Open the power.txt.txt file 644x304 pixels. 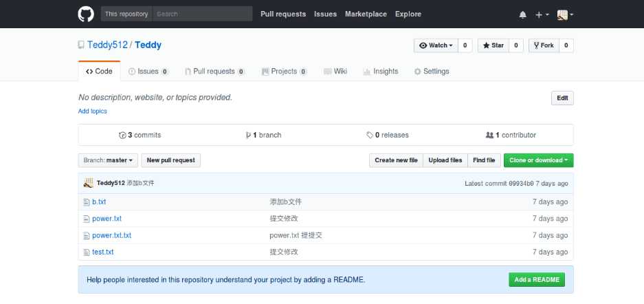[x=112, y=236]
